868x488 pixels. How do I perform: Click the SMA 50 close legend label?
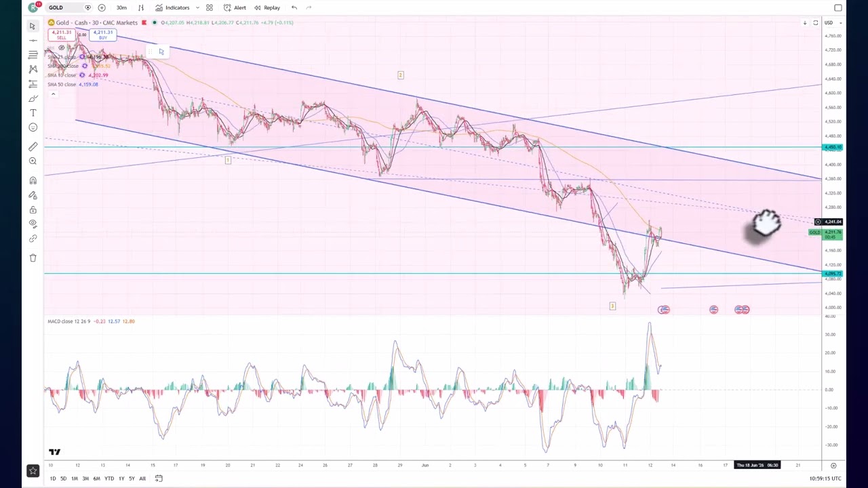point(62,84)
